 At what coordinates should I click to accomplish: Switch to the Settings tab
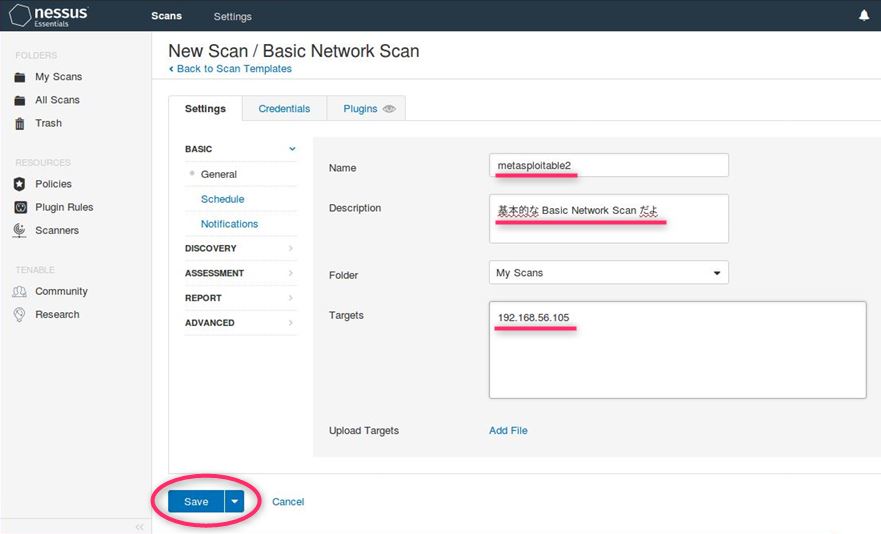205,108
